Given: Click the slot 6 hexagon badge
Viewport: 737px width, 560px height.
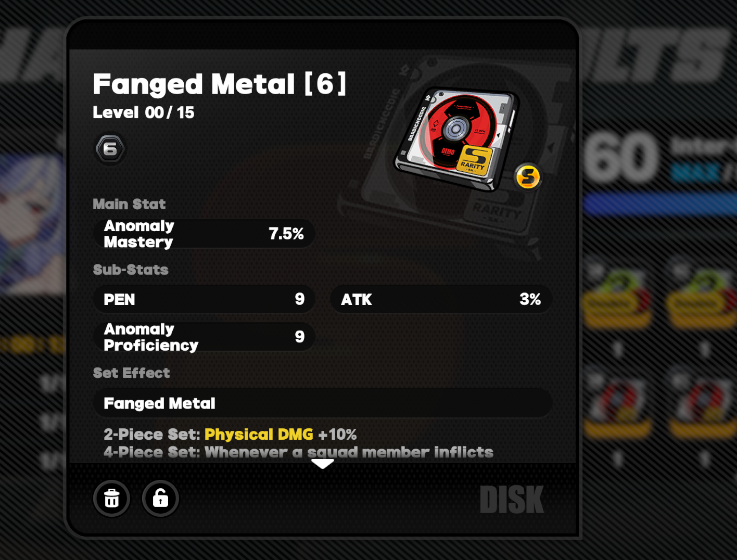Looking at the screenshot, I should 110,149.
